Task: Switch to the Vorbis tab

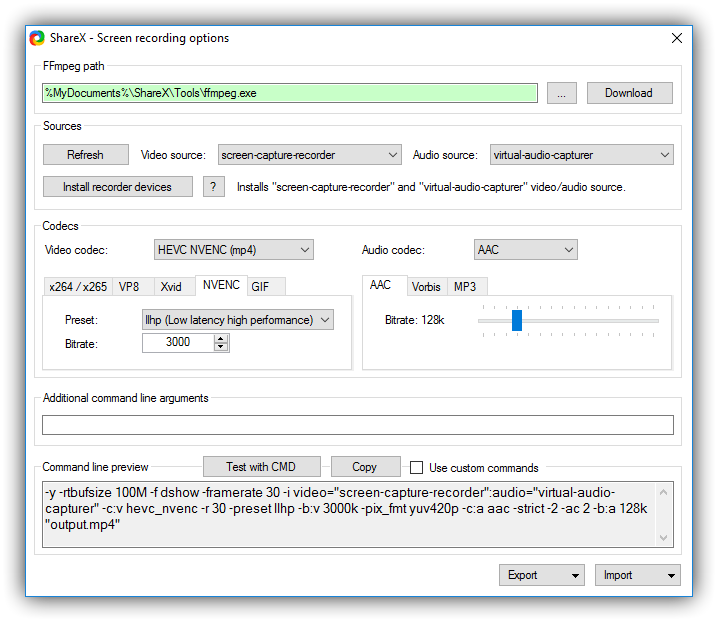Action: point(427,287)
